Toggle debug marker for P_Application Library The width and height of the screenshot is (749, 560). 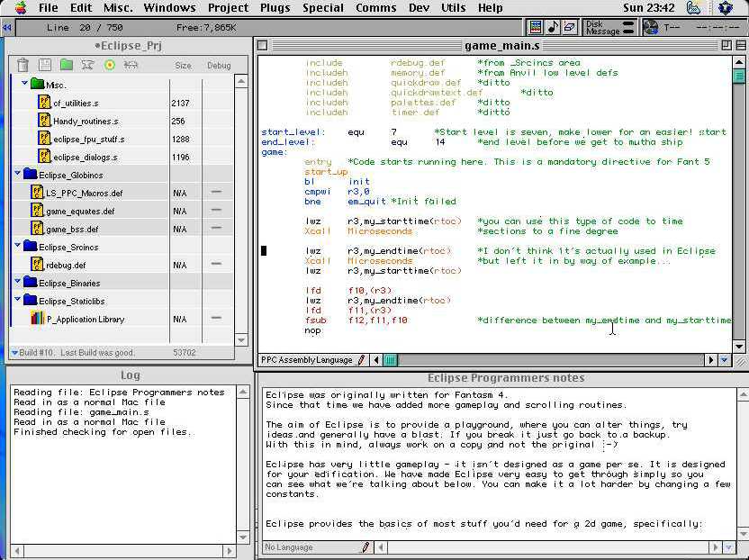(216, 319)
